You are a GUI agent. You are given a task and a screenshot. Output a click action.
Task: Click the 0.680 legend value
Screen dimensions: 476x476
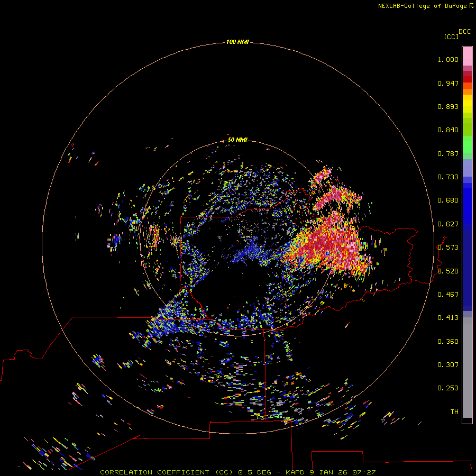click(448, 200)
